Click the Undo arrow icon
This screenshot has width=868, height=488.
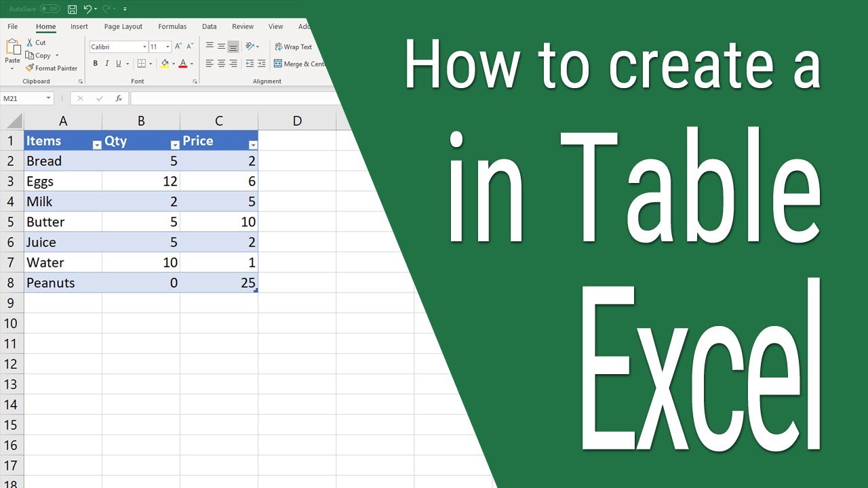click(x=87, y=9)
